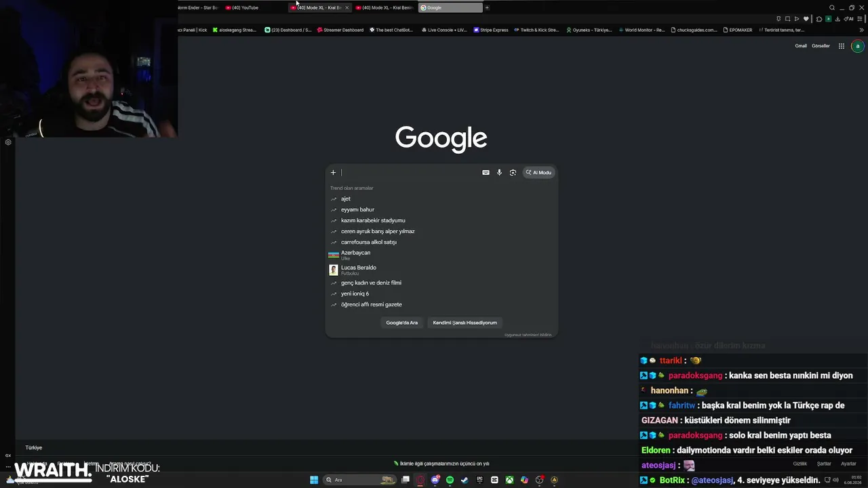Open the aloskegang Stream bookmark
The image size is (868, 488).
pos(235,30)
